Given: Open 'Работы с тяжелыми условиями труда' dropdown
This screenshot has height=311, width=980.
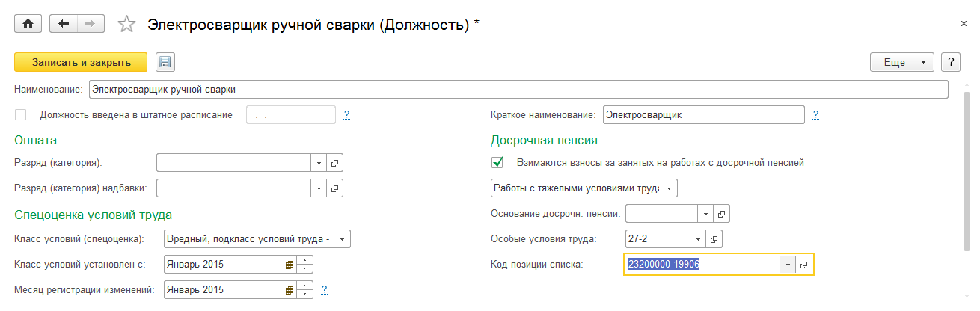Looking at the screenshot, I should pos(669,188).
